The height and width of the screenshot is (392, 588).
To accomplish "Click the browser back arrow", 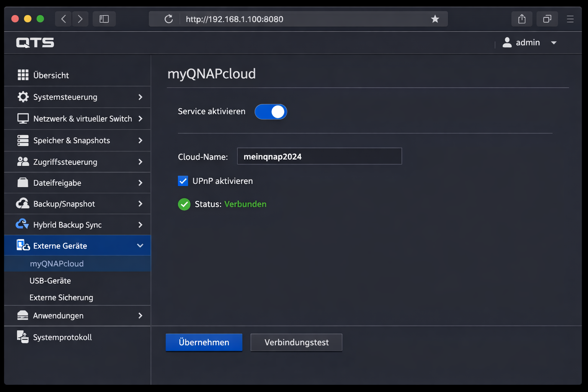I will pos(64,19).
